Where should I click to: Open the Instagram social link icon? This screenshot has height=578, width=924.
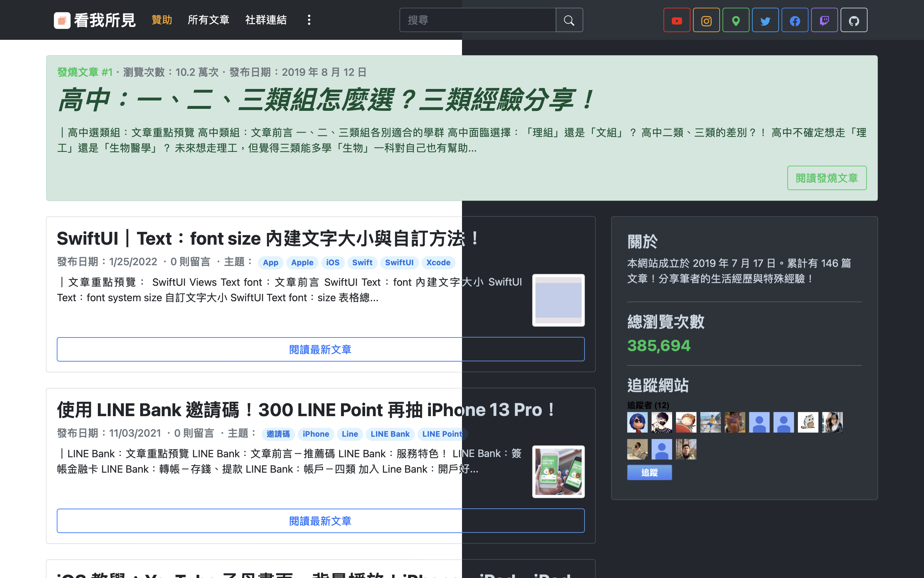706,20
